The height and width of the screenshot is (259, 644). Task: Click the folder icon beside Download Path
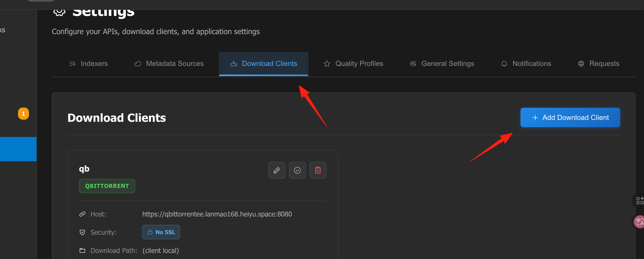click(x=82, y=251)
